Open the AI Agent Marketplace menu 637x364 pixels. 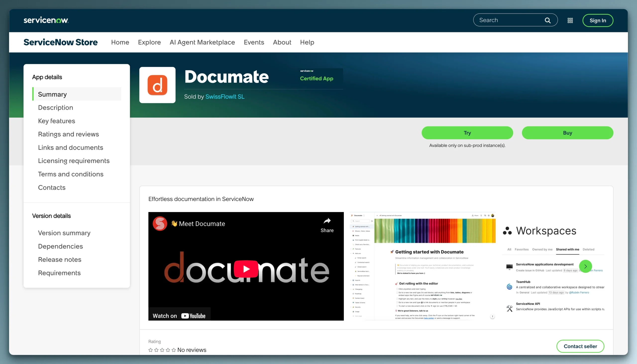point(202,42)
